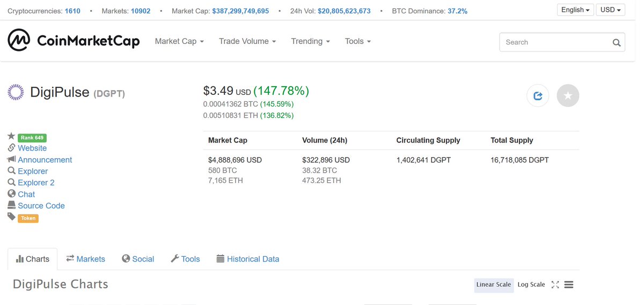Click the magnifier icon beside Explorer 2

tap(11, 182)
